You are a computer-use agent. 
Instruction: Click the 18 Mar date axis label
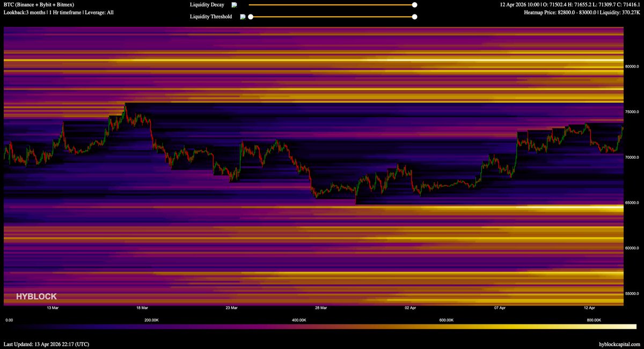coord(142,308)
